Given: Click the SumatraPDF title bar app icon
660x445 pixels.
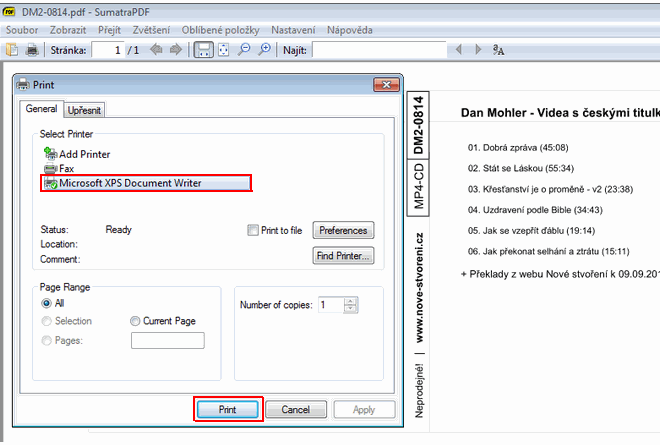Looking at the screenshot, I should [x=8, y=11].
